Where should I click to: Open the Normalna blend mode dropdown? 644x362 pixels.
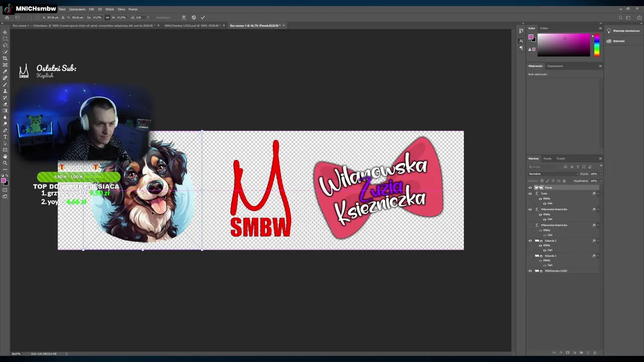[x=553, y=174]
